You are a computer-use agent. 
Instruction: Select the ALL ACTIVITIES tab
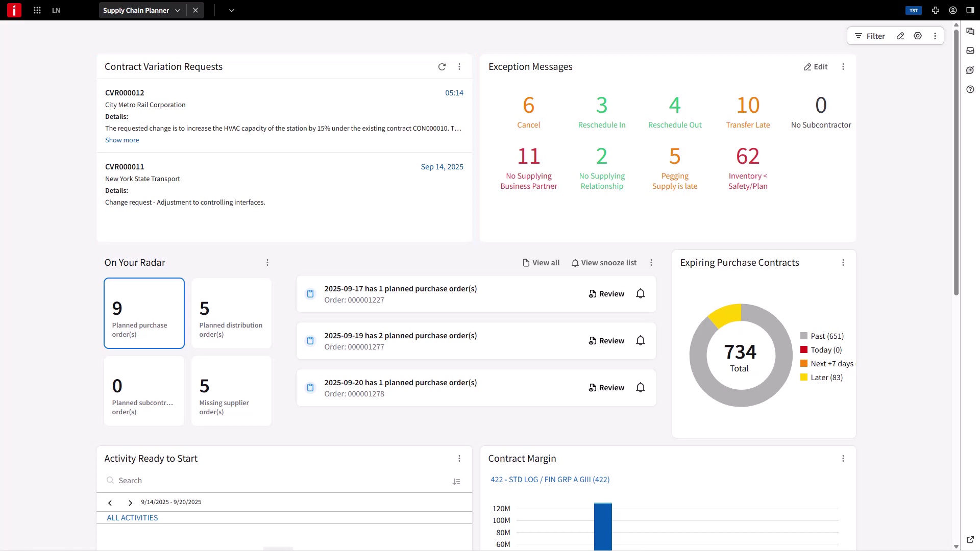pos(132,518)
